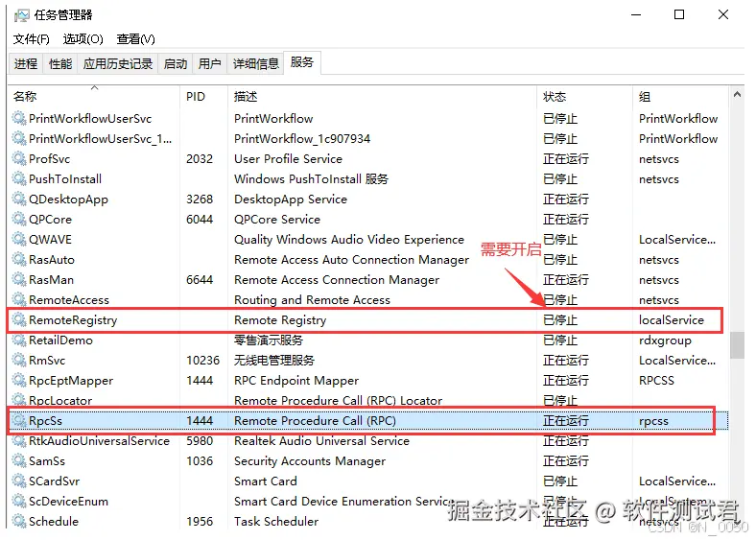
Task: Click the RpcSs service gear icon
Action: (19, 420)
